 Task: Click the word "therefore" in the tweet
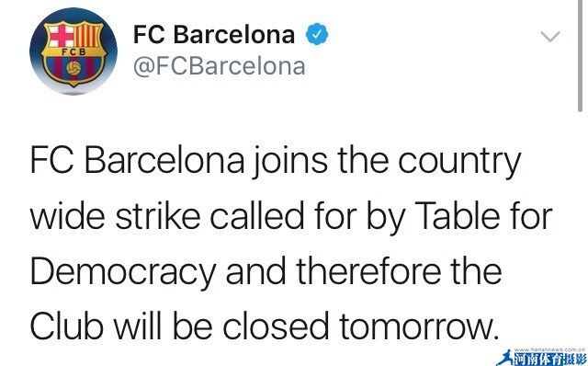click(368, 271)
